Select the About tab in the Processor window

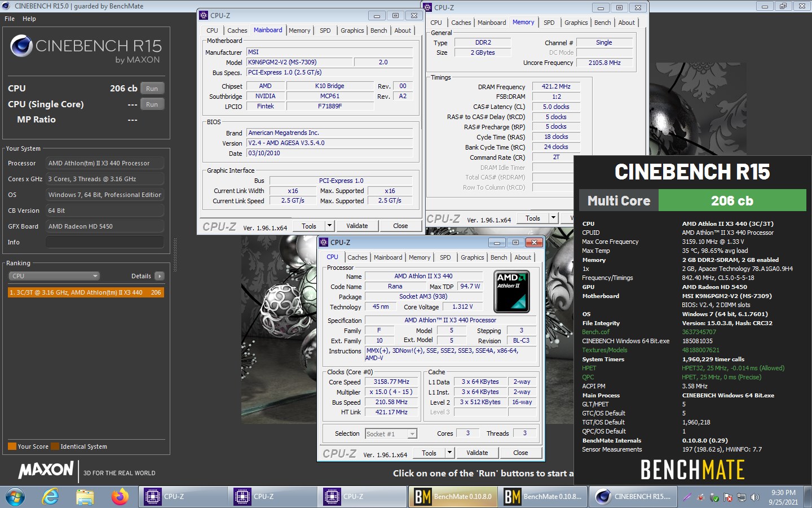click(523, 257)
